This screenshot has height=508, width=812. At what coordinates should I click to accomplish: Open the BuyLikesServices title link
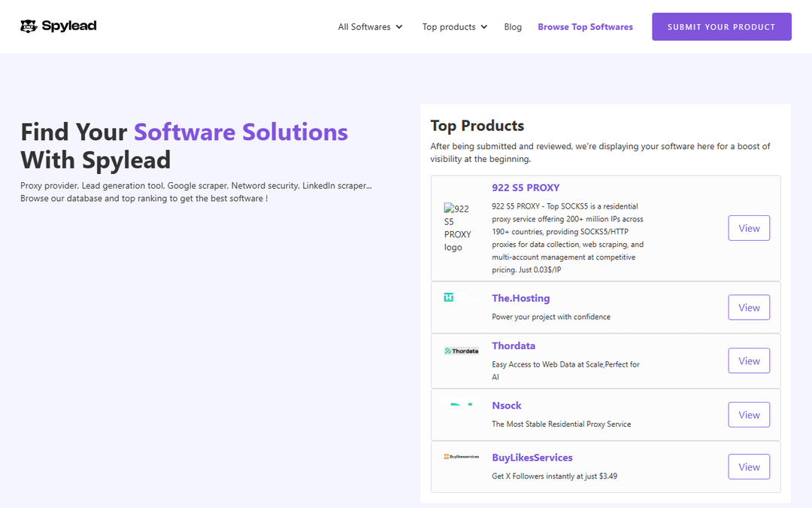tap(532, 458)
